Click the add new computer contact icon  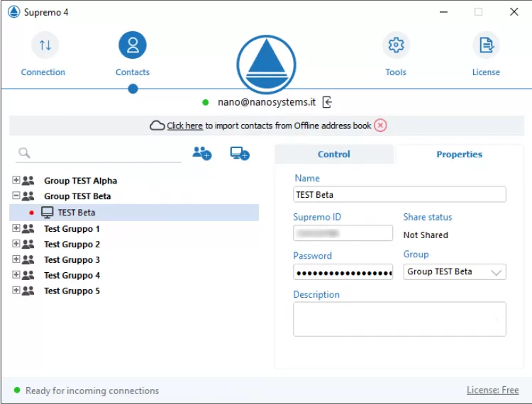click(240, 153)
